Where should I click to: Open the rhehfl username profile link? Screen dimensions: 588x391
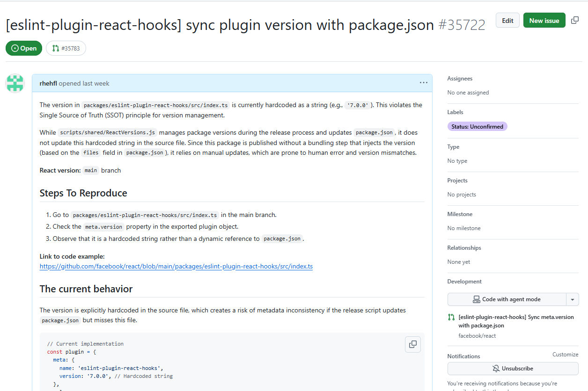[48, 83]
